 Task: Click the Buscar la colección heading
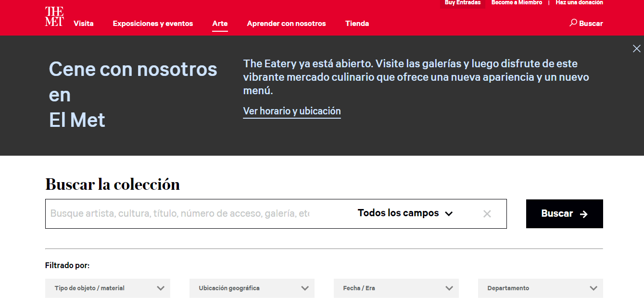(x=113, y=184)
